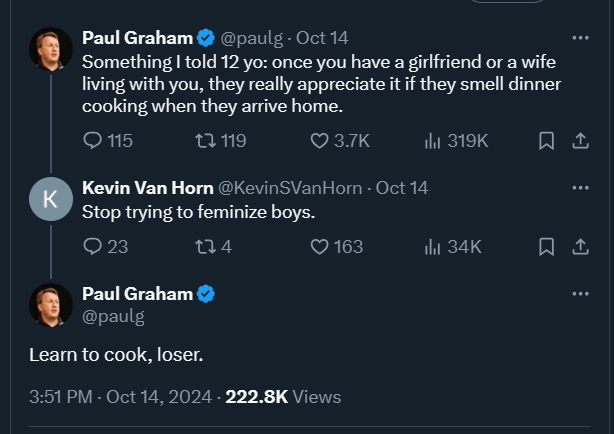This screenshot has width=614, height=434.
Task: Retweet Paul Graham's dinner cooking tweet
Action: point(205,141)
